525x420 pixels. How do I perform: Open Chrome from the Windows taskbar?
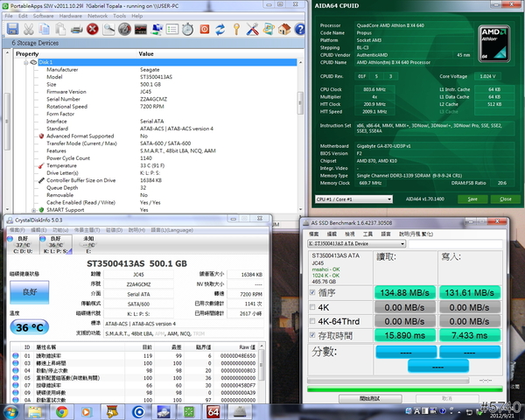(x=62, y=410)
